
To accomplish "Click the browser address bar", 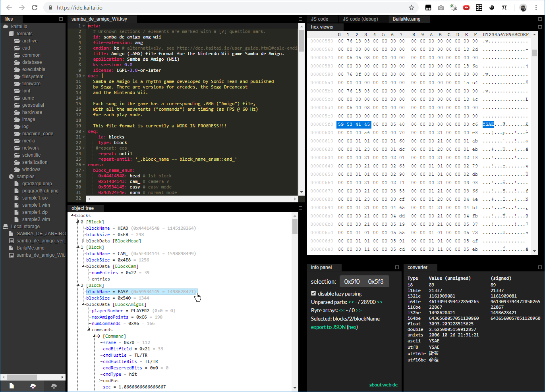I will 230,8.
